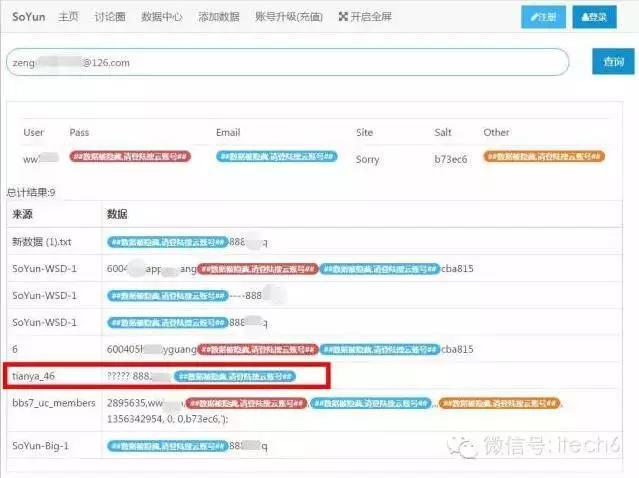Viewport: 639px width, 478px height.
Task: Click the 登录 login button
Action: point(595,17)
